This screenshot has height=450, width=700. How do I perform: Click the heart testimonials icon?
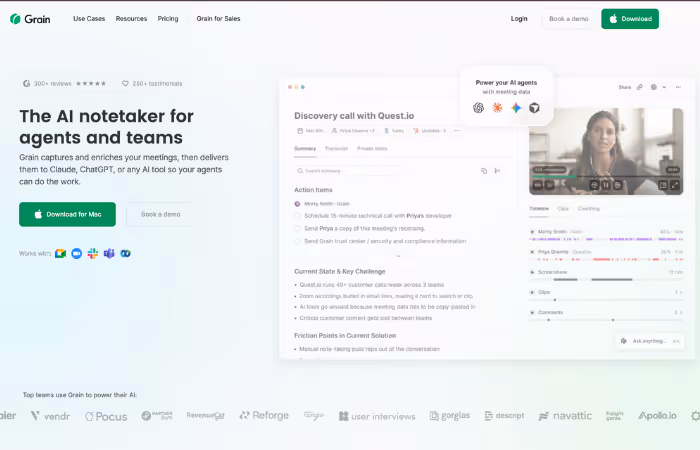(x=125, y=83)
